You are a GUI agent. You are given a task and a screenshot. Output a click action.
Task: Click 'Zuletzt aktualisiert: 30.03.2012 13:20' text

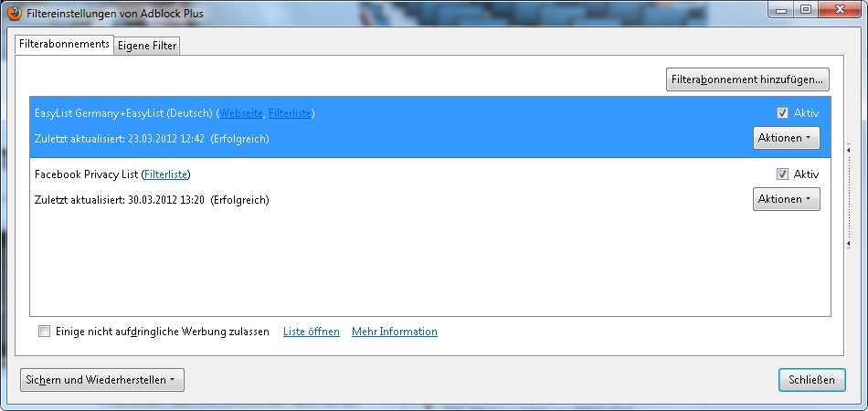pos(120,200)
